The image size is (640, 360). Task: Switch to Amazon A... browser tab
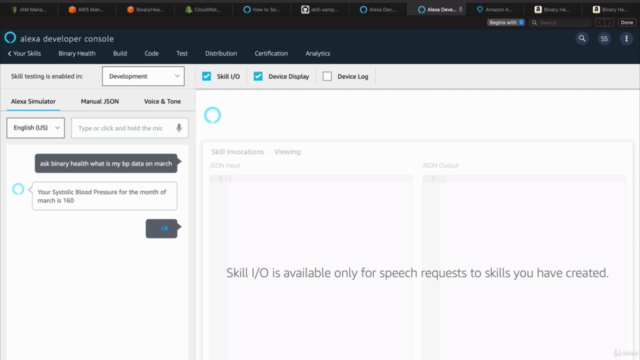494,9
